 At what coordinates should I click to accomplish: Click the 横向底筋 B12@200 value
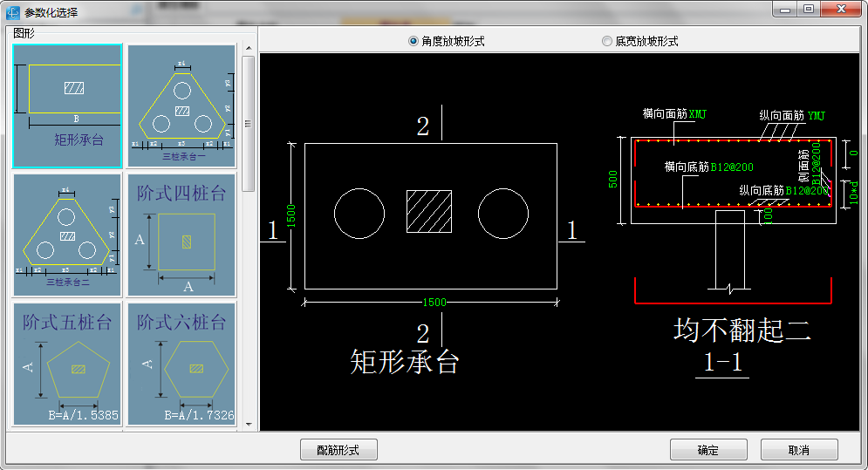click(x=732, y=167)
